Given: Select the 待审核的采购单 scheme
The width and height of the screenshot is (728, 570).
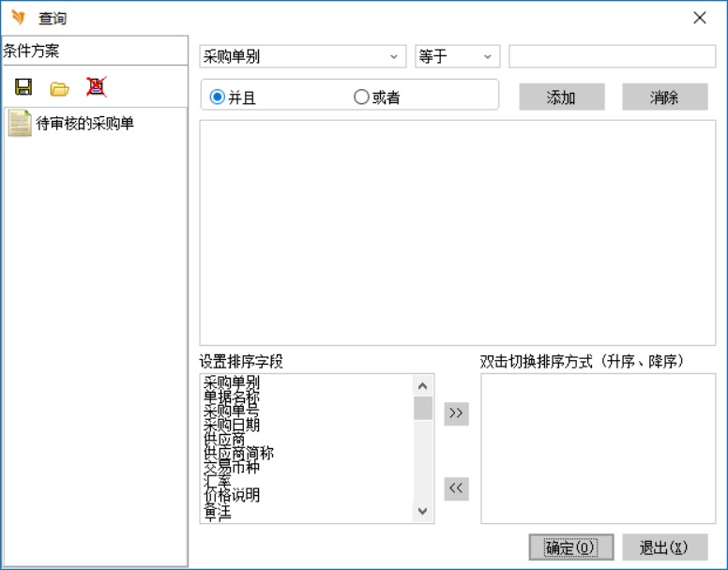Looking at the screenshot, I should coord(84,123).
